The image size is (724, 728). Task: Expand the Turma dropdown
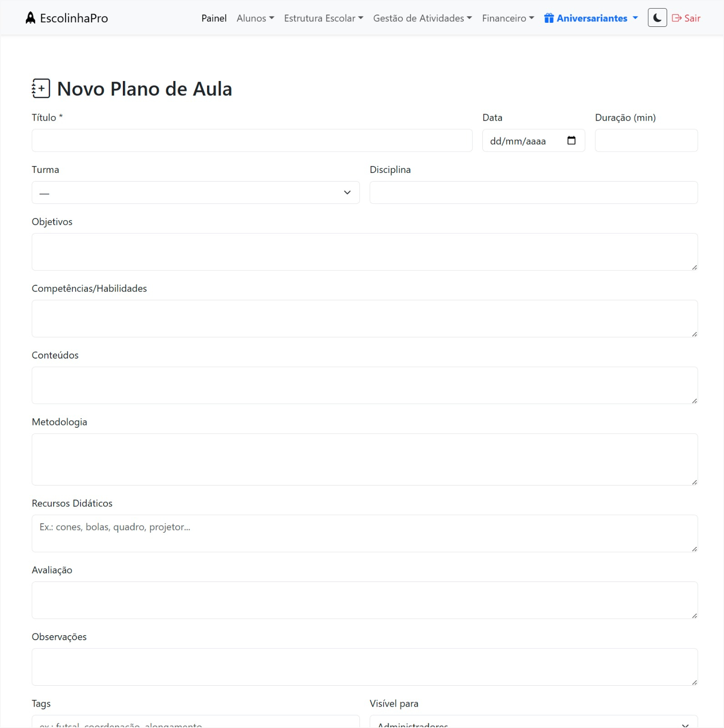pyautogui.click(x=196, y=192)
